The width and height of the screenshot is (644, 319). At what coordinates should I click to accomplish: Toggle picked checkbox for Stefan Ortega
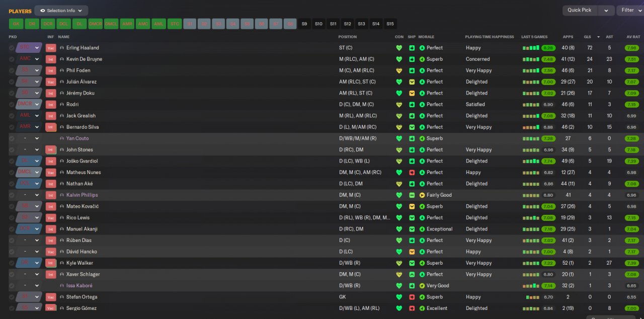12,297
